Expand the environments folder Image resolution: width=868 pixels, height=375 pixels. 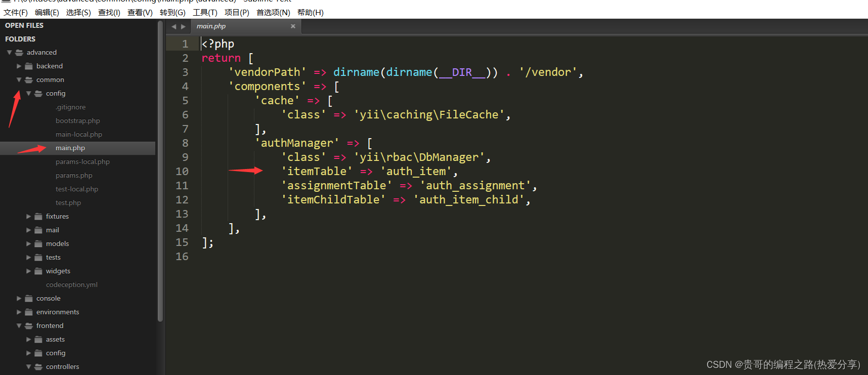[19, 312]
